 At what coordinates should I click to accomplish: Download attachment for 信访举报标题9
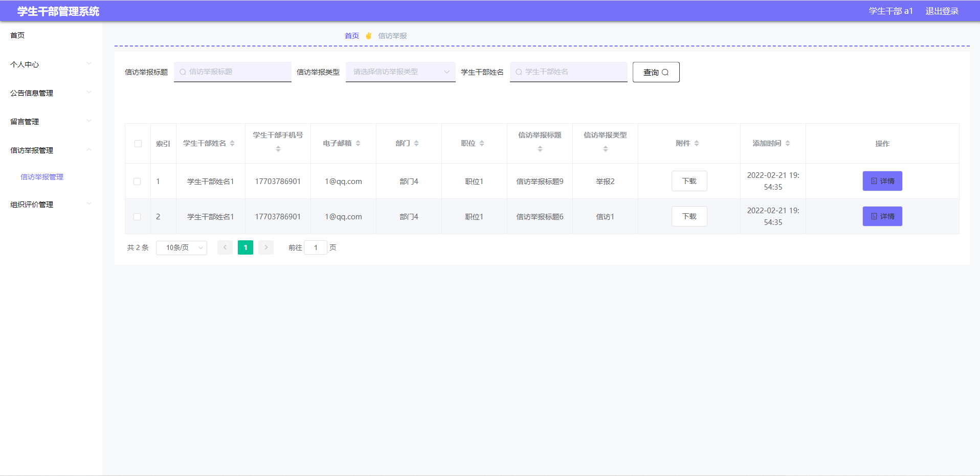click(689, 181)
